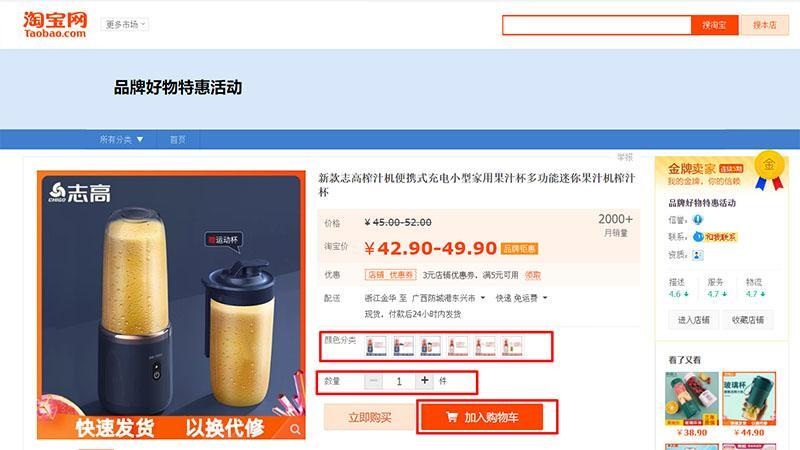Expand the 所有分类 categories menu

(121, 139)
